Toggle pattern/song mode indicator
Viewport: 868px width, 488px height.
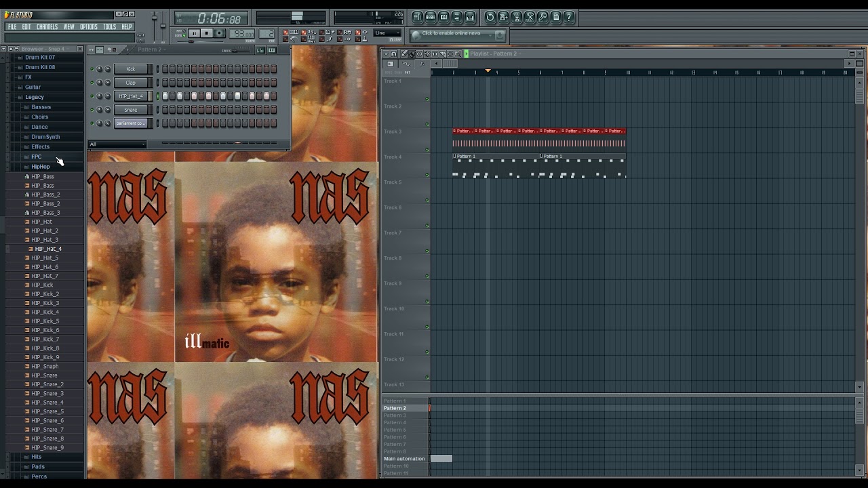click(x=181, y=33)
